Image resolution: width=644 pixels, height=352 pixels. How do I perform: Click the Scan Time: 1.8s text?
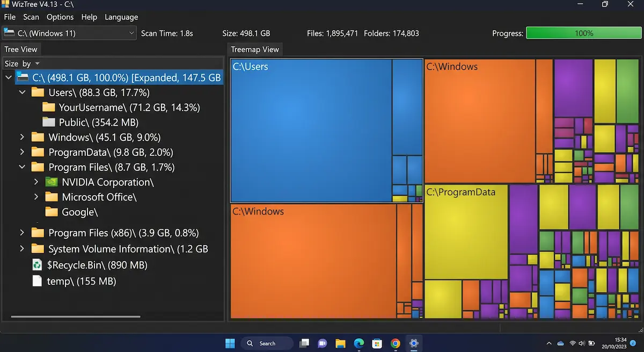167,33
